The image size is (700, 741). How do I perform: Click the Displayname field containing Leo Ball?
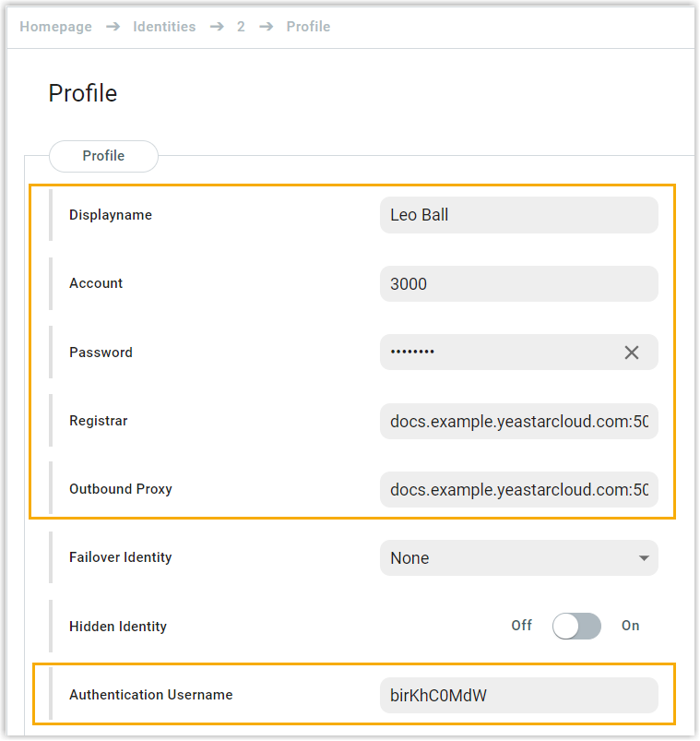[518, 215]
